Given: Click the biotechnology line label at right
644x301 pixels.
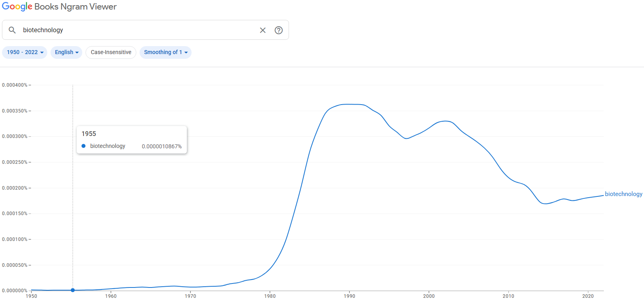Looking at the screenshot, I should click(623, 194).
